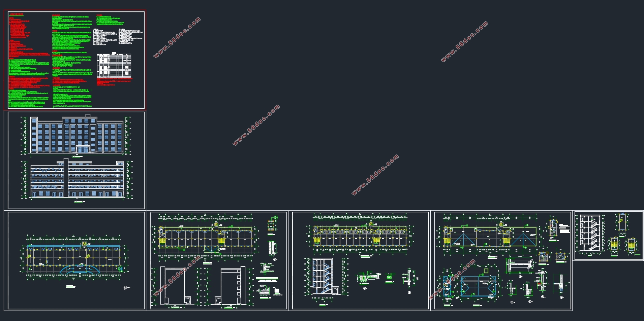Select the left side elevation outline drawing
Viewport: 644px width, 321px height.
tap(174, 287)
